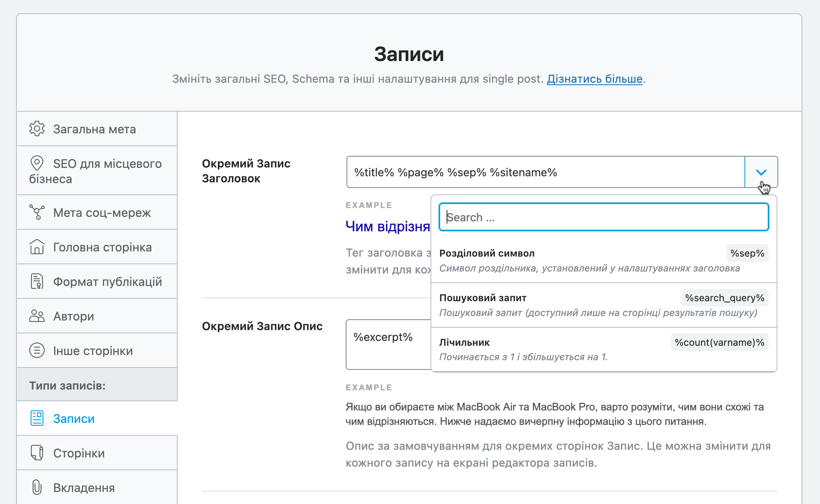820x504 pixels.
Task: Click the EXAMPLE label above the description preview
Action: [x=369, y=388]
